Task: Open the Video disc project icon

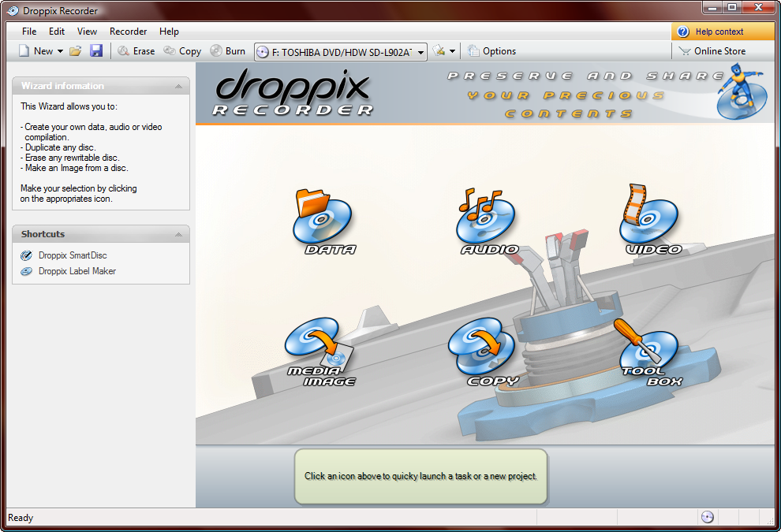Action: [651, 220]
